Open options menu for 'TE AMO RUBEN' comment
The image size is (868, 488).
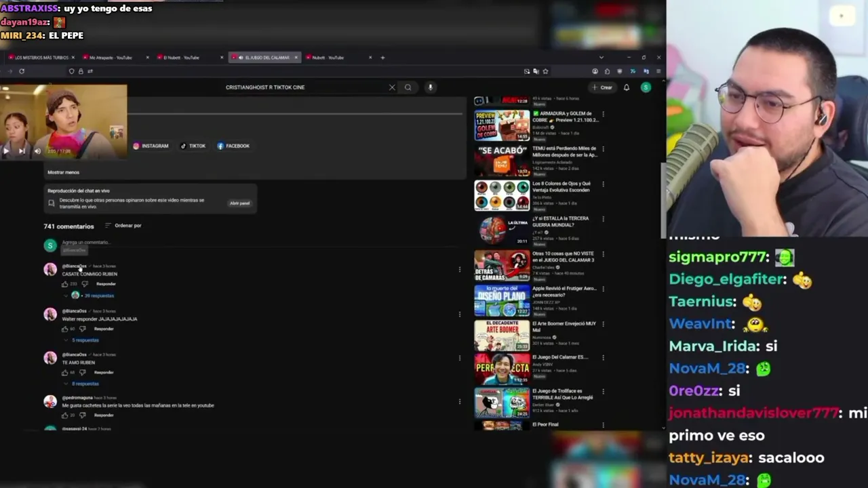tap(460, 358)
